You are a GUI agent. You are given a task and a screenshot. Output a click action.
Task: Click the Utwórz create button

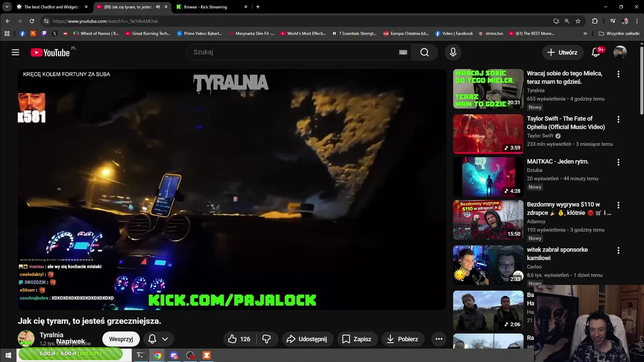click(562, 52)
